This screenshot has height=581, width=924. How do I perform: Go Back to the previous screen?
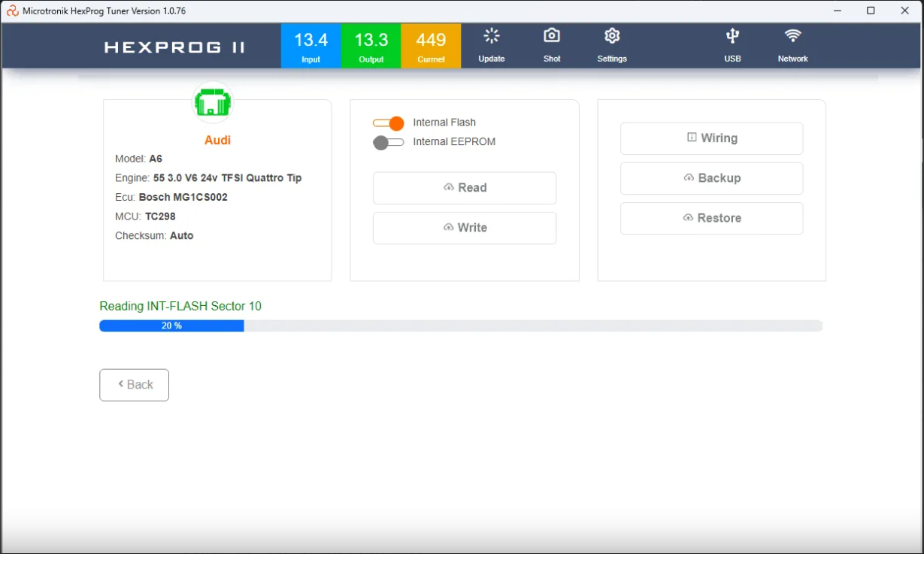point(134,385)
